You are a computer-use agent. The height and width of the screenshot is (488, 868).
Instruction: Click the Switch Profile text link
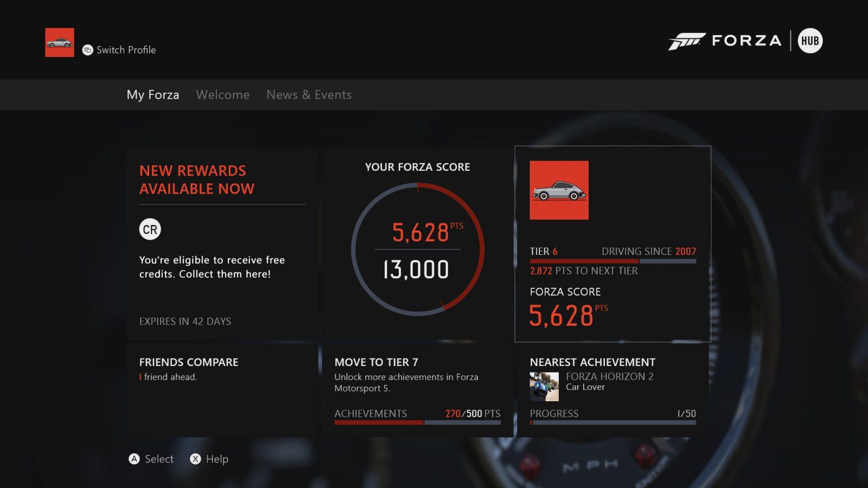[126, 50]
